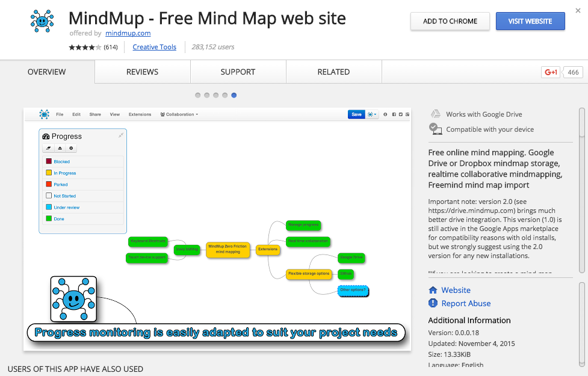Open the Creative Tools category link
Viewport: 588px width, 376px height.
pos(155,48)
